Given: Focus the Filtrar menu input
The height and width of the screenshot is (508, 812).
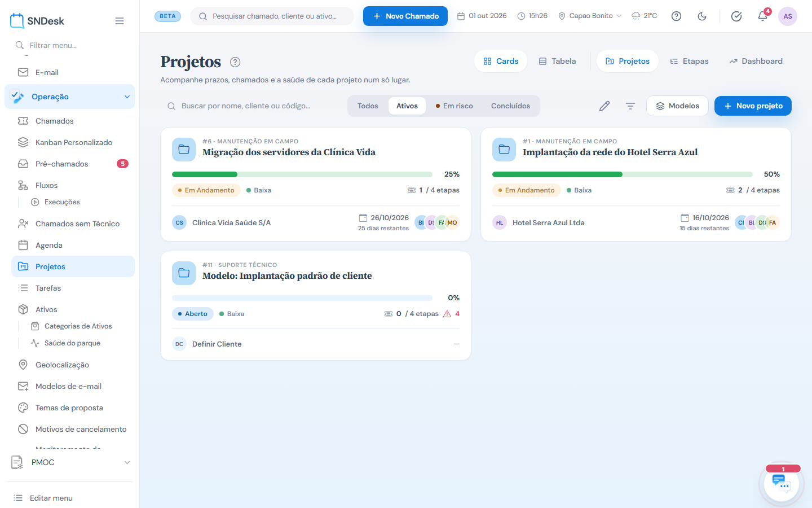Looking at the screenshot, I should [x=69, y=45].
